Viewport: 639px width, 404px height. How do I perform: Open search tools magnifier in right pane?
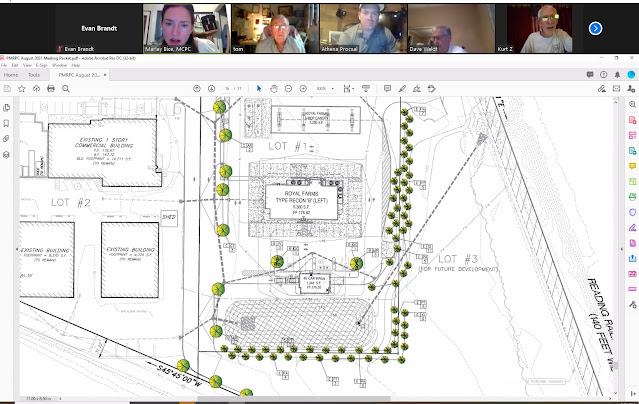632,105
